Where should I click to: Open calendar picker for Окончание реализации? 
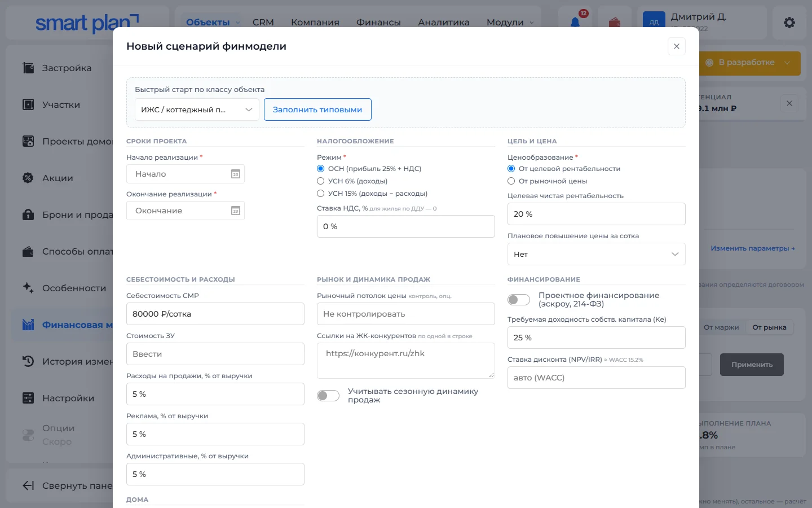(236, 211)
